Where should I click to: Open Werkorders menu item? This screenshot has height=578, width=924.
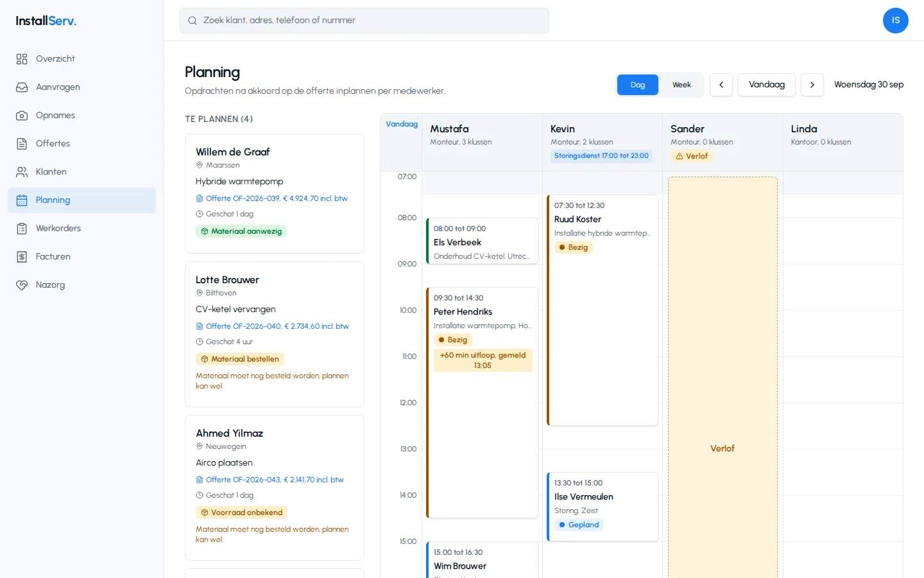(x=82, y=229)
